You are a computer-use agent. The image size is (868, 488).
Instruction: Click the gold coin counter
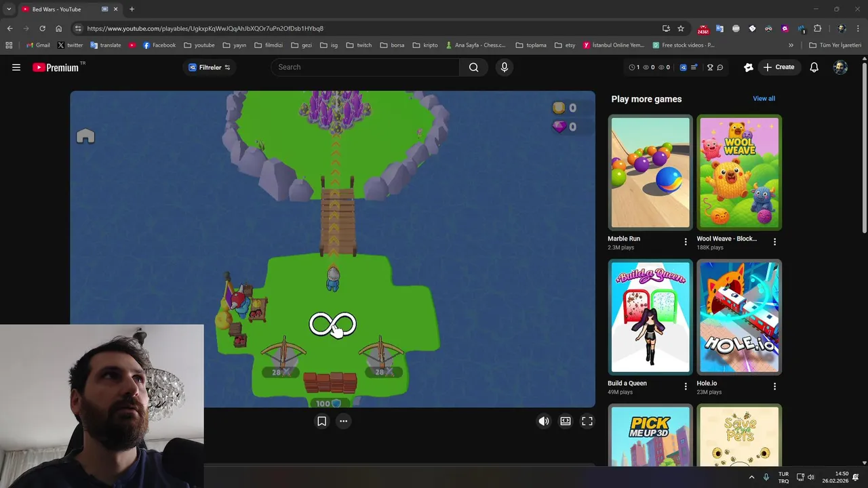564,108
